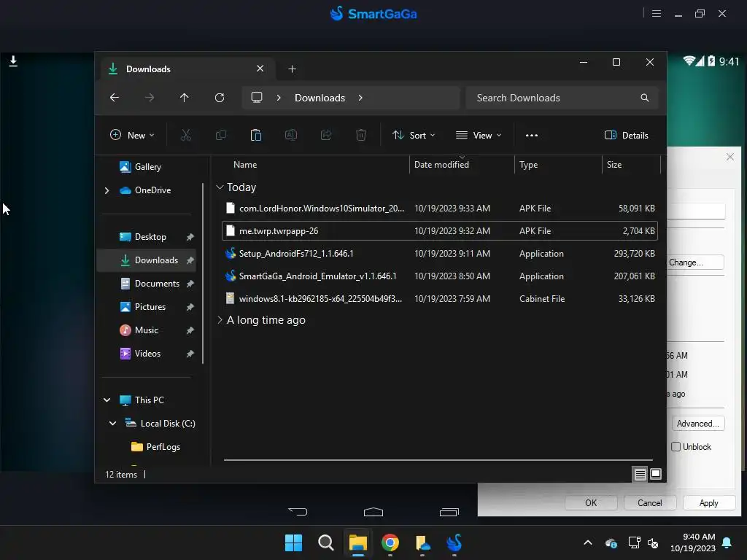The height and width of the screenshot is (560, 747).
Task: Expand the A long time ago group
Action: point(220,320)
